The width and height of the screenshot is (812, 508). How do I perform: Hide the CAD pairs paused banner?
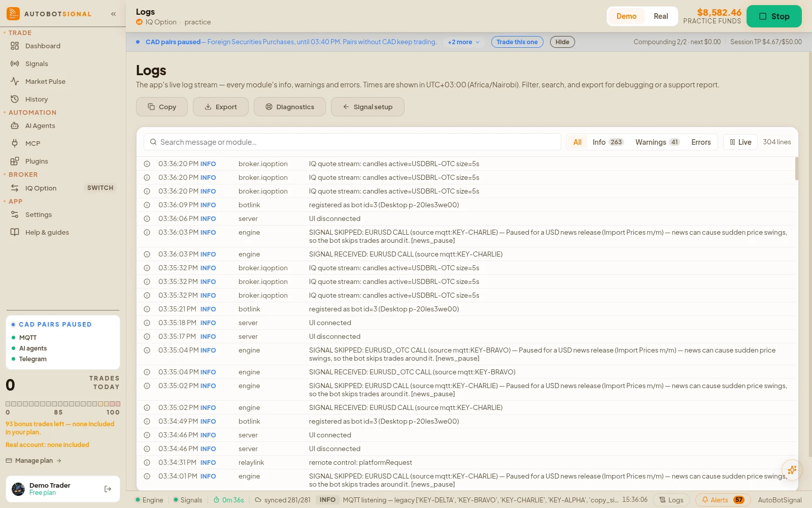tap(562, 42)
